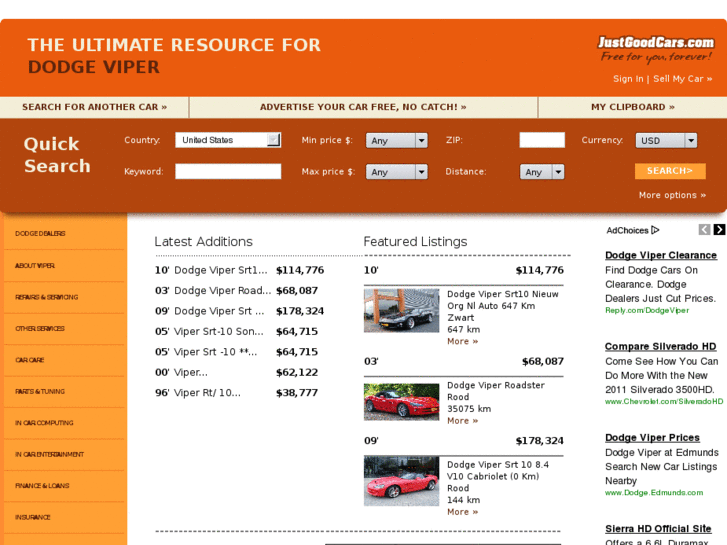Open the Min price dropdown
The width and height of the screenshot is (727, 545).
click(x=396, y=141)
